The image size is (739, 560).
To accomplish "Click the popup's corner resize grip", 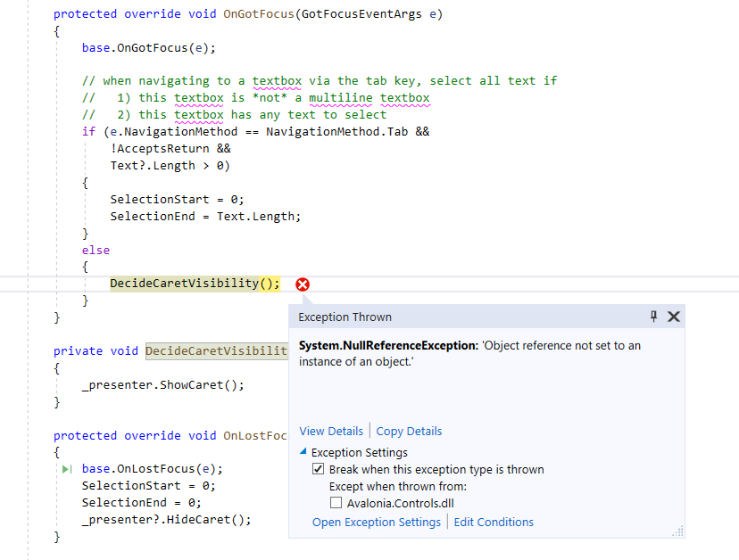I will coord(678,531).
